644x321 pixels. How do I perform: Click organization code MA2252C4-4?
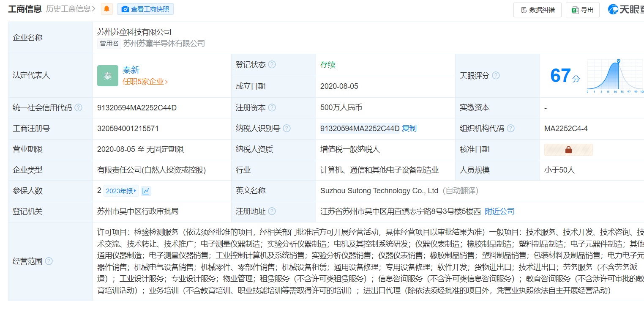click(x=566, y=129)
